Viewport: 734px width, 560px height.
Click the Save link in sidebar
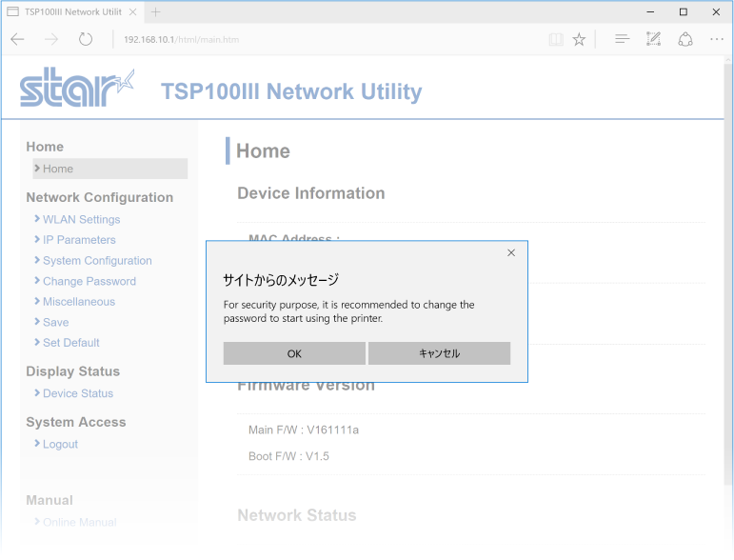[56, 322]
